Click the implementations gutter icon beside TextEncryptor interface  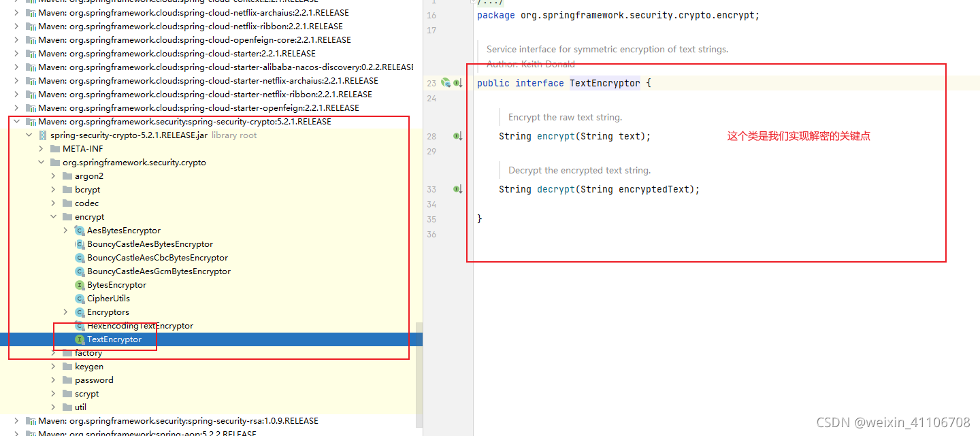point(458,83)
